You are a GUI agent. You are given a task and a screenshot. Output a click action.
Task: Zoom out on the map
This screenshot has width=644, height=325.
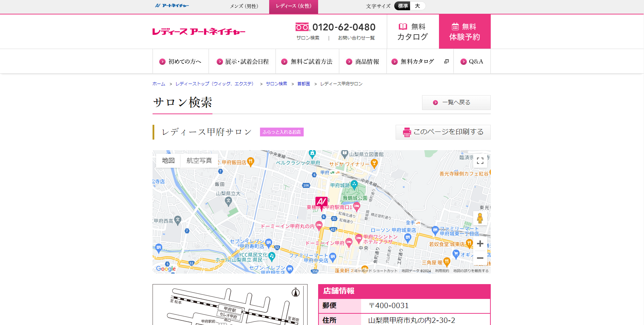pyautogui.click(x=480, y=258)
